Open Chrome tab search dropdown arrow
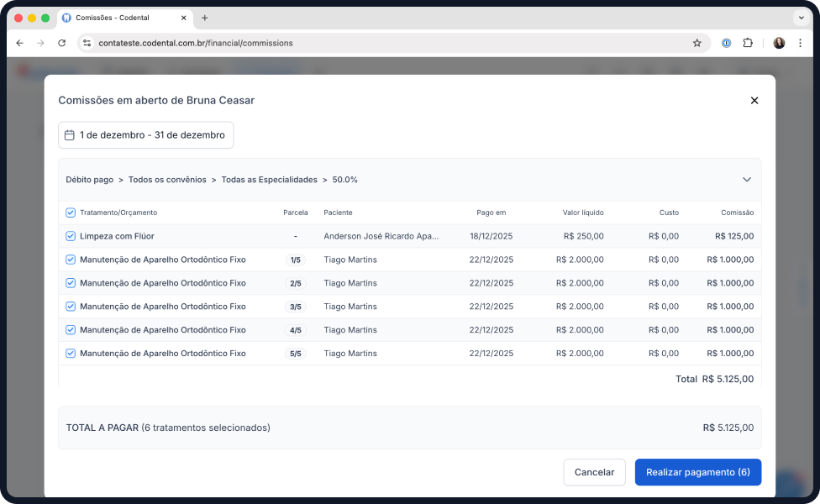Screen dimensions: 820x504 (800, 18)
